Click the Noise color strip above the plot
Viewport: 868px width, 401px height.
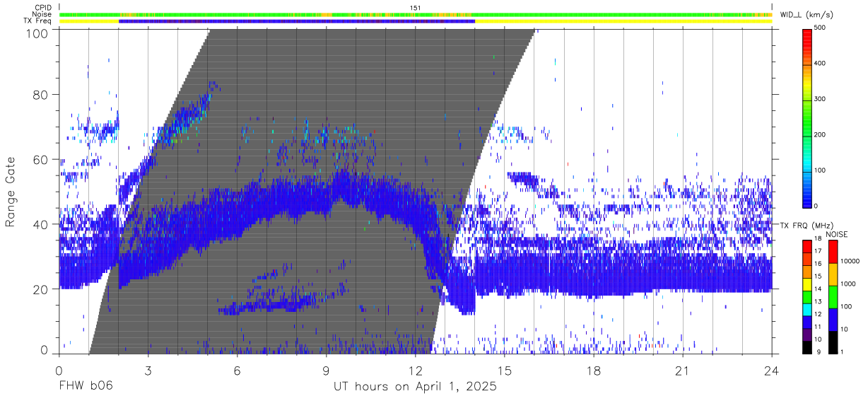tap(416, 14)
